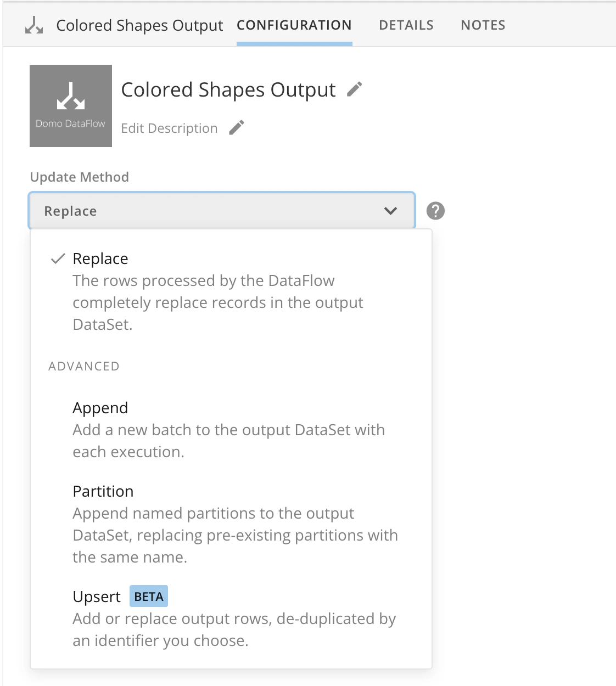Click 'Add a new batch' description text

click(229, 441)
